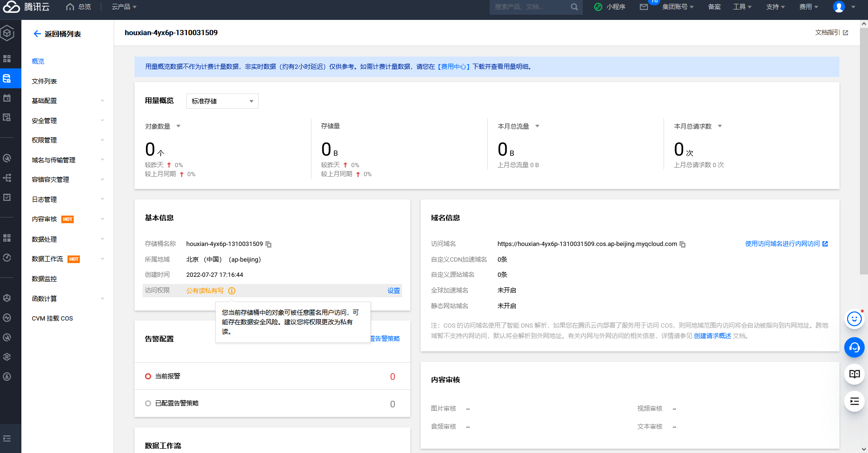Viewport: 868px width, 453px height.
Task: Open the 标准存储 storage class dropdown
Action: (x=222, y=101)
